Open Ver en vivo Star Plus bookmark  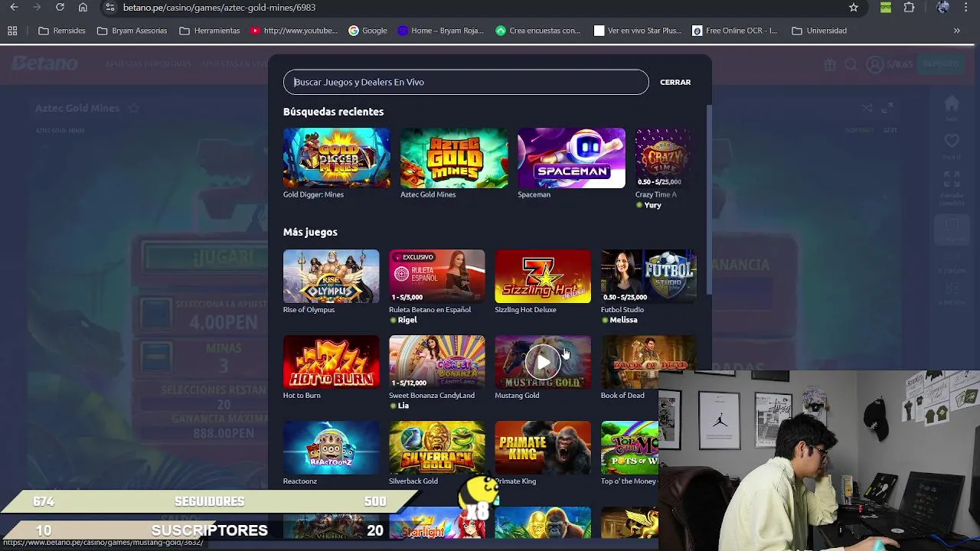point(638,31)
